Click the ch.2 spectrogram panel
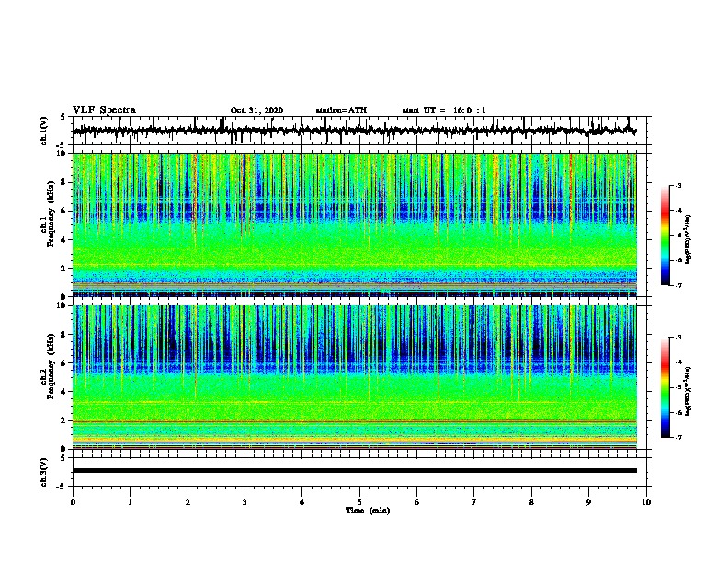The image size is (728, 563). 355,377
